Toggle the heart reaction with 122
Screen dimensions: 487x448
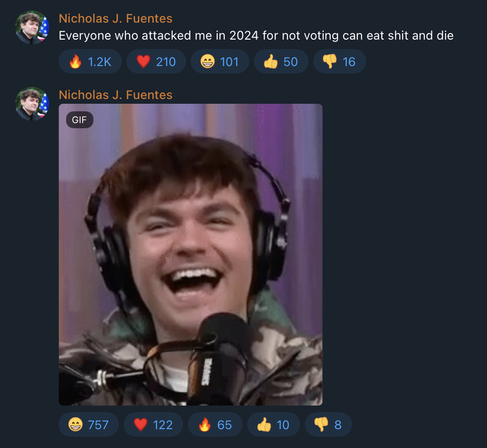[x=153, y=424]
